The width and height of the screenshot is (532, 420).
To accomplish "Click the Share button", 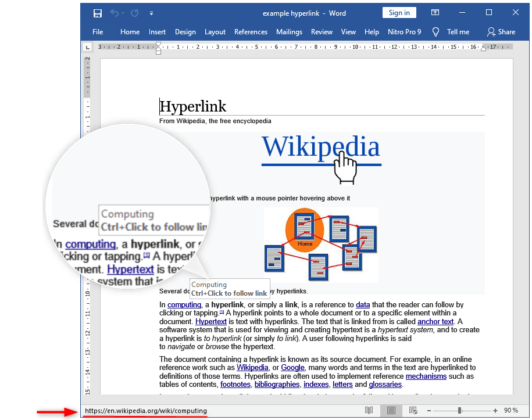I will pos(501,32).
